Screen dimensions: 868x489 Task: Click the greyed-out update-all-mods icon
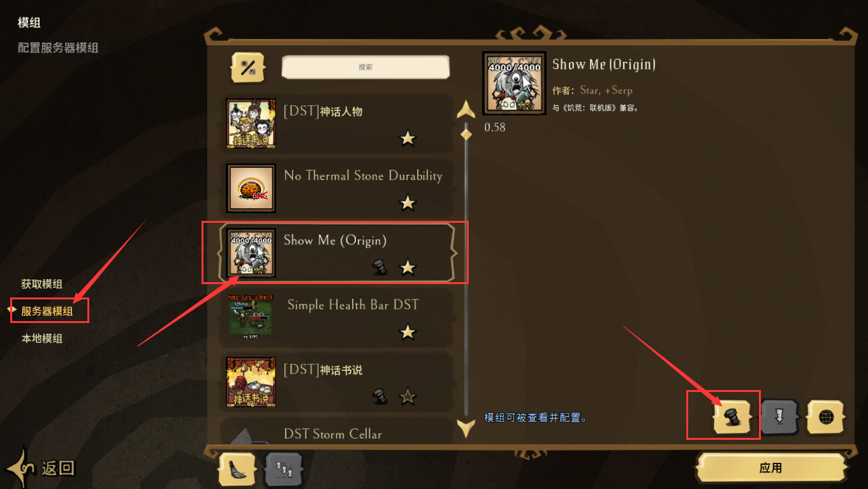point(283,470)
